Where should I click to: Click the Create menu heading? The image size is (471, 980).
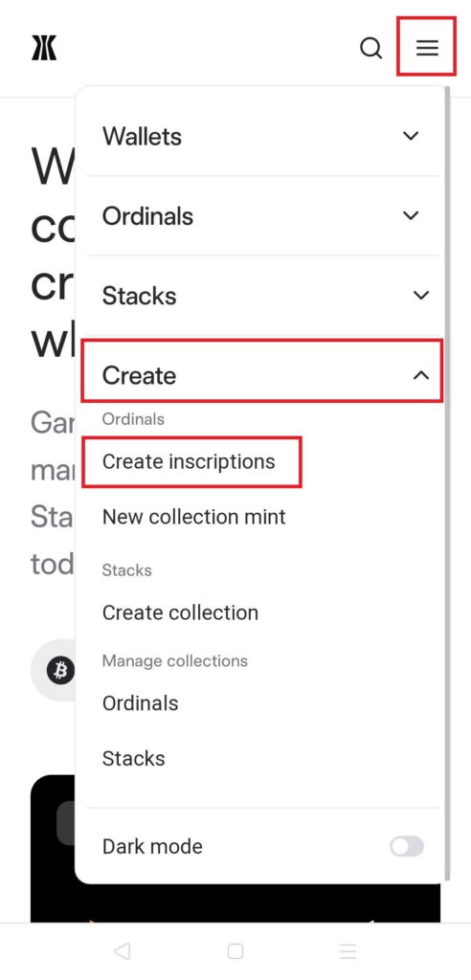[x=139, y=375]
